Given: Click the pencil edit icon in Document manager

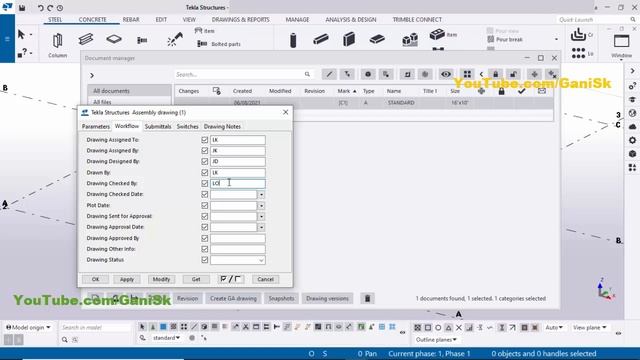Looking at the screenshot, I should click(x=329, y=74).
